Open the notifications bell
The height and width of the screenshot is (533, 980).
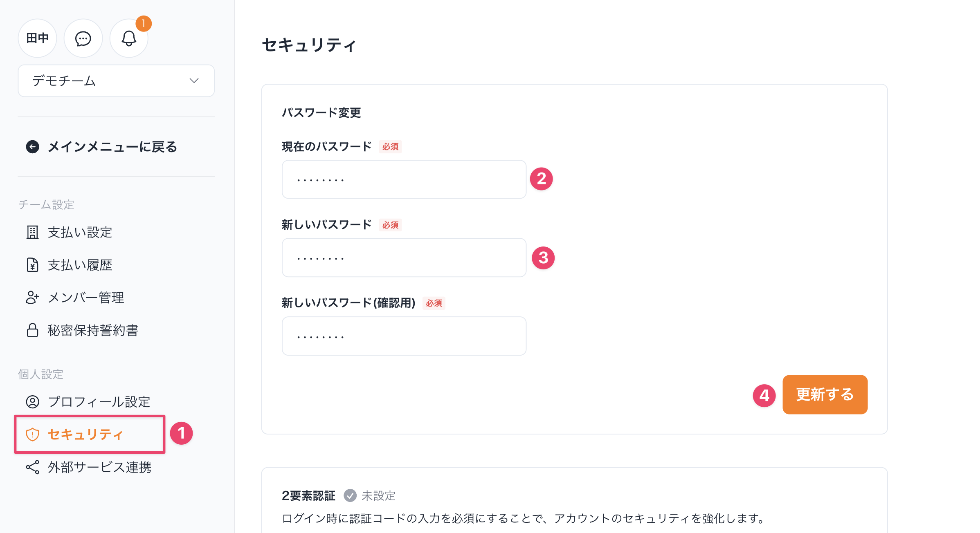coord(129,39)
